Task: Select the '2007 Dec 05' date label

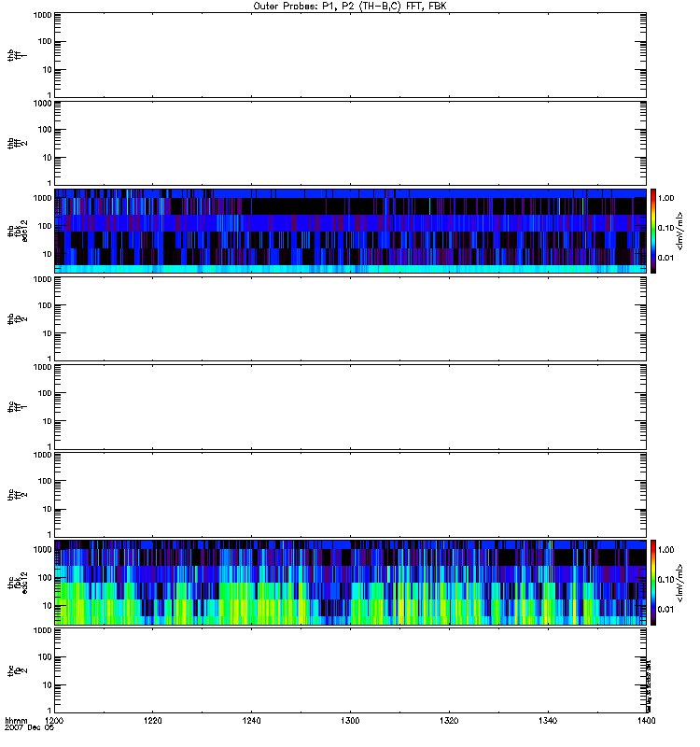Action: pos(29,728)
